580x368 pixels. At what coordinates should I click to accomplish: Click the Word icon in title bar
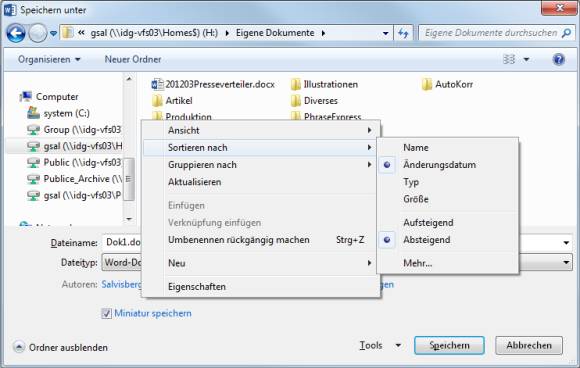[10, 10]
